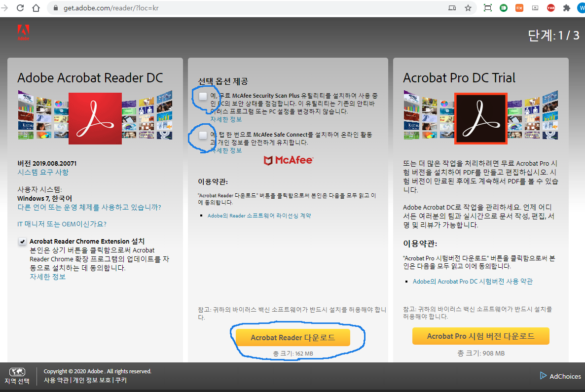Click the padlock site info icon
Image resolution: width=585 pixels, height=392 pixels.
pos(56,8)
